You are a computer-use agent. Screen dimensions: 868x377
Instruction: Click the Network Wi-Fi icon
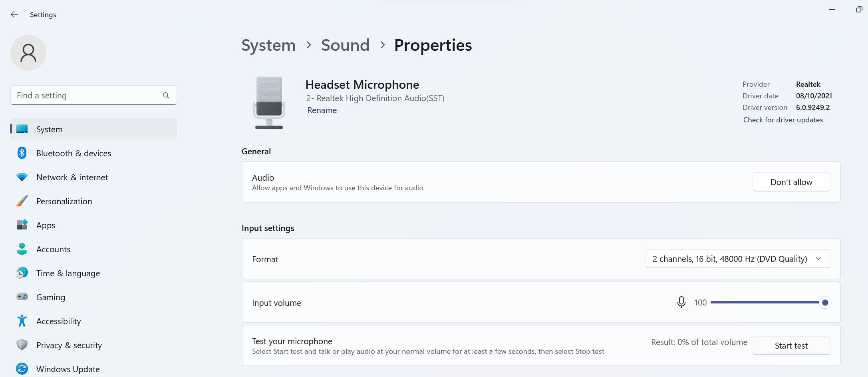(22, 177)
